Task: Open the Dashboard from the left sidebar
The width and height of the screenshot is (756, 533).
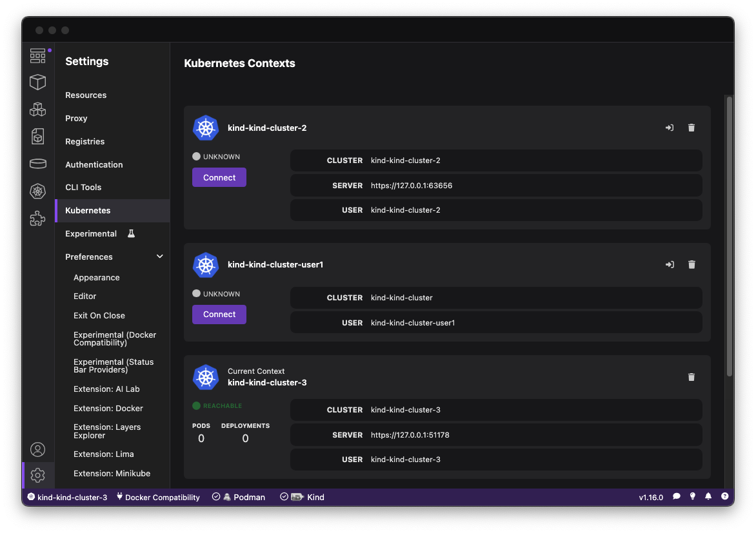Action: click(37, 55)
